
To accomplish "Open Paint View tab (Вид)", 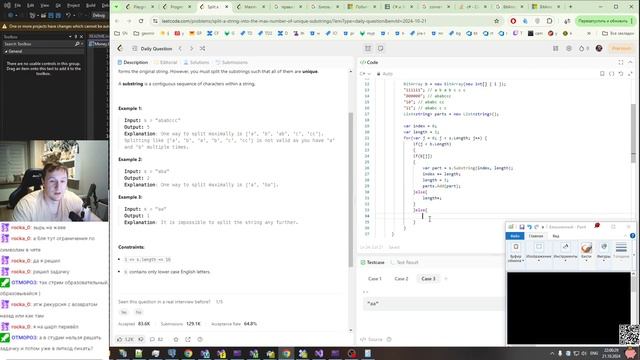I will coord(556,236).
